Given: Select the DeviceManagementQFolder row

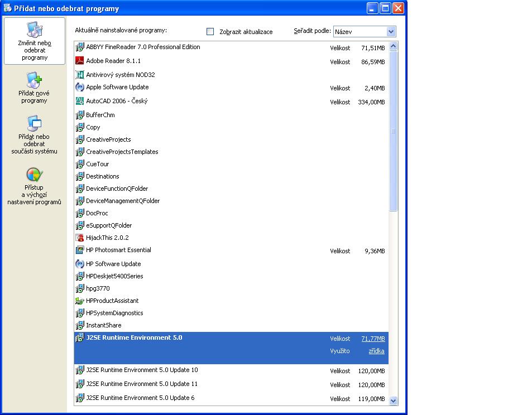Looking at the screenshot, I should 232,201.
